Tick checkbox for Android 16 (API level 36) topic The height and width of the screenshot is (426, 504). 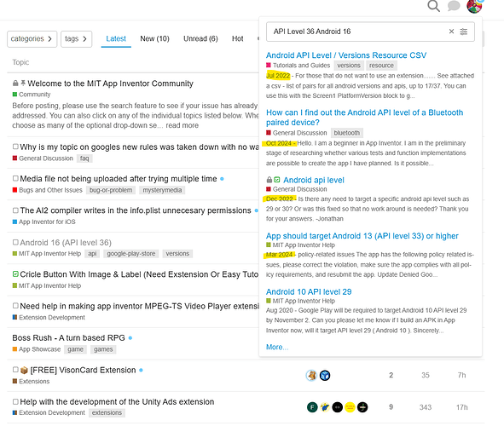[15, 242]
